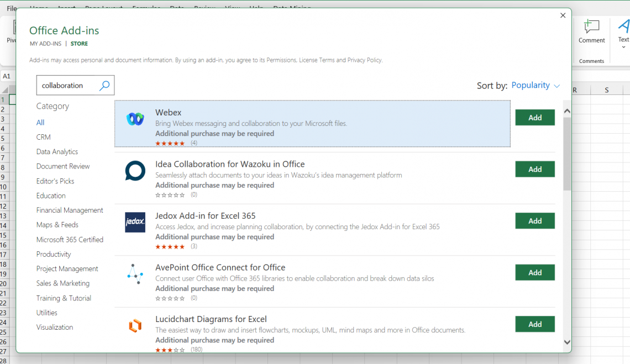Select the STORE tab
This screenshot has height=364, width=630.
coord(78,43)
